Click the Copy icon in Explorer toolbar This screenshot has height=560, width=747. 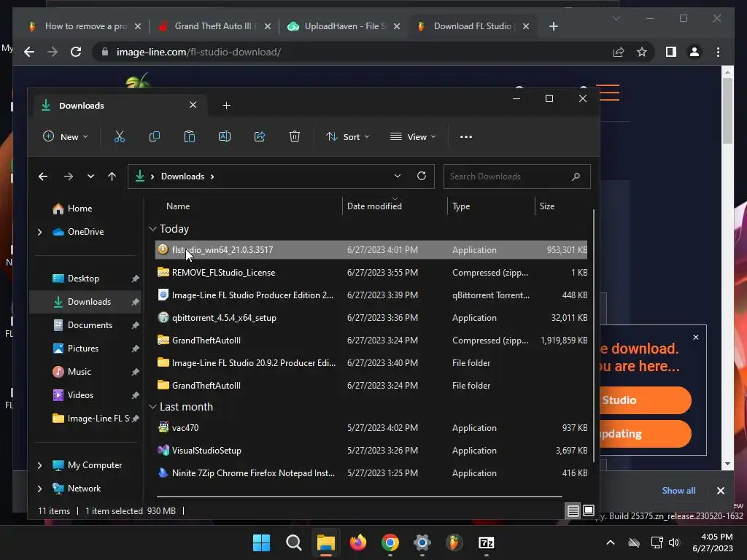[155, 136]
